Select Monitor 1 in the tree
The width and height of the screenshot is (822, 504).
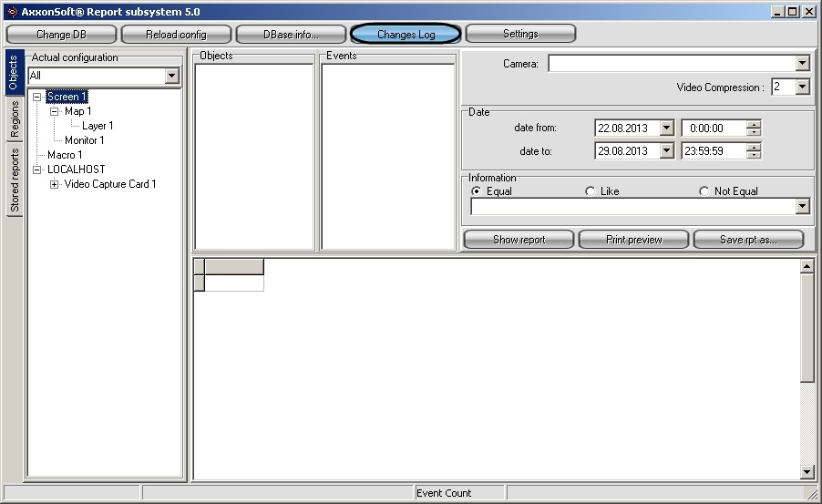pyautogui.click(x=85, y=140)
